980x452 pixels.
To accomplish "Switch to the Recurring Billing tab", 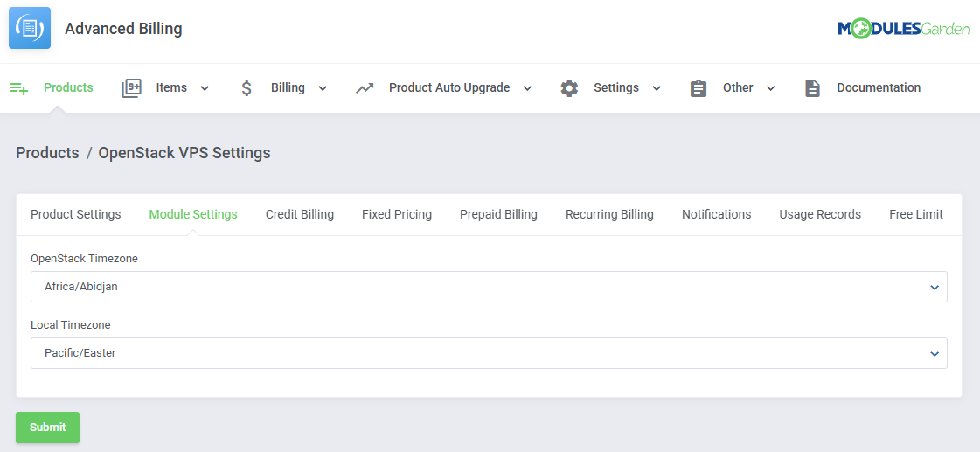I will 609,214.
